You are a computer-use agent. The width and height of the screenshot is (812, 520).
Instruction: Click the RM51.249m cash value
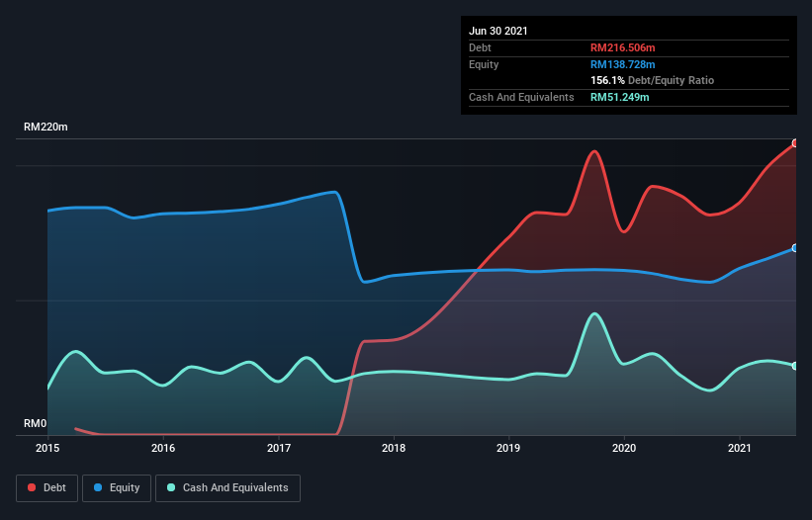[619, 97]
